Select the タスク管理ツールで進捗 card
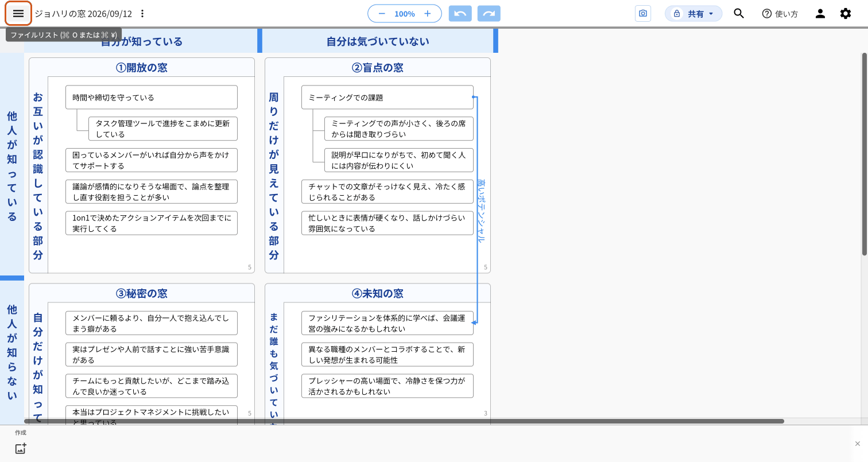 [163, 129]
